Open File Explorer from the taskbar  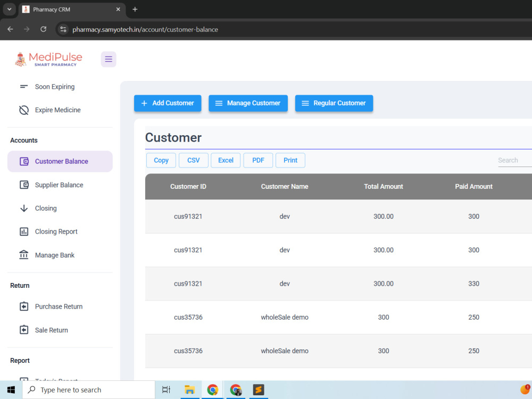pyautogui.click(x=189, y=390)
